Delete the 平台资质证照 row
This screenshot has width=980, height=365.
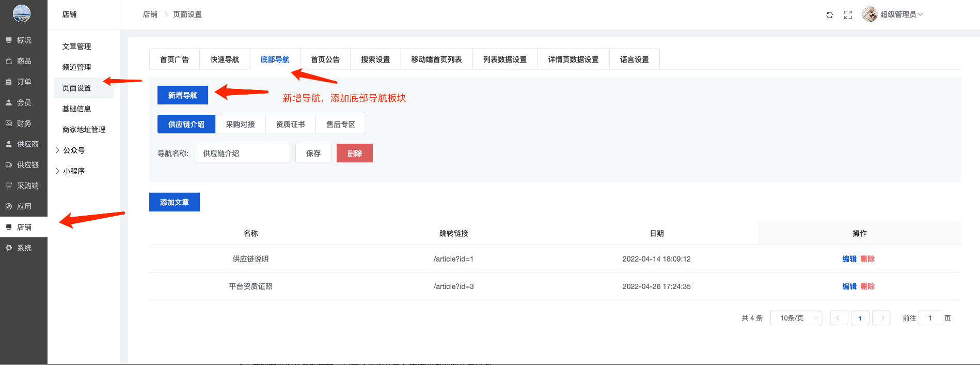(867, 286)
